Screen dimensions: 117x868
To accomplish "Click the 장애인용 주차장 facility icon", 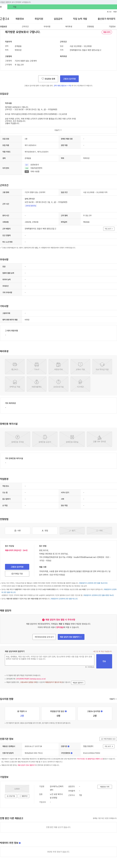I will (17, 439).
